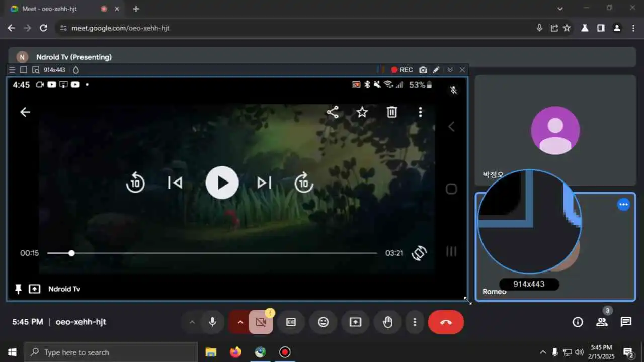Send a reaction with the emoji button
The height and width of the screenshot is (362, 644).
click(323, 322)
